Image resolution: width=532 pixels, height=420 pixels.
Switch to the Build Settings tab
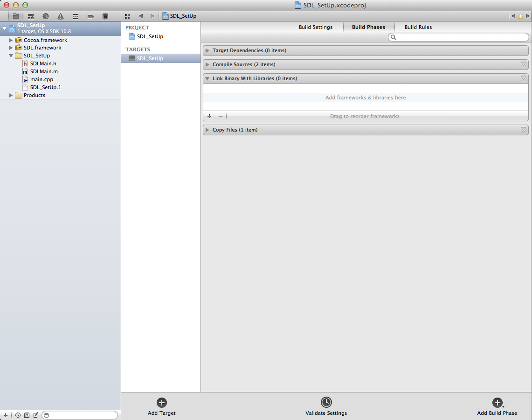(x=316, y=27)
